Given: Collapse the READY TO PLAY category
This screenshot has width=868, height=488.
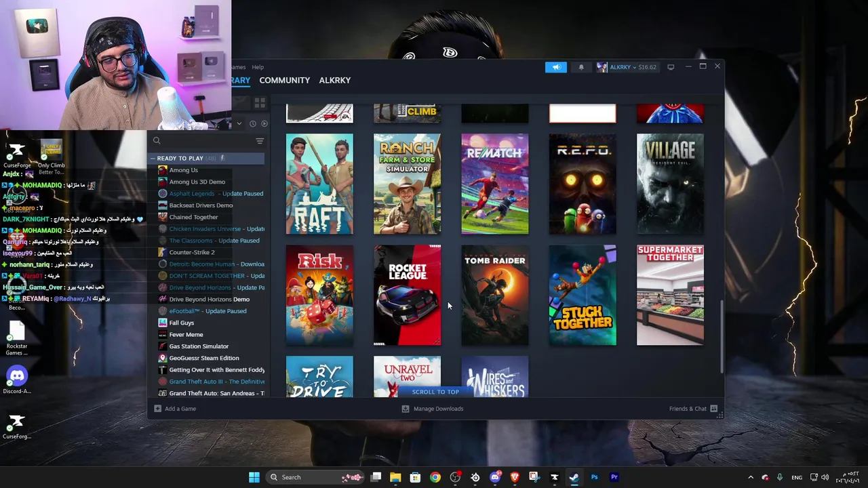Looking at the screenshot, I should 153,158.
